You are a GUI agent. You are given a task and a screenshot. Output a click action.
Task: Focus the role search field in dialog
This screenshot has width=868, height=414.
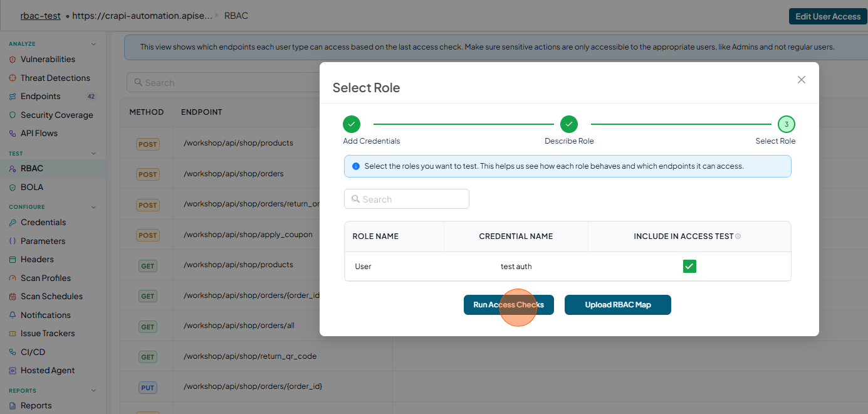(407, 199)
